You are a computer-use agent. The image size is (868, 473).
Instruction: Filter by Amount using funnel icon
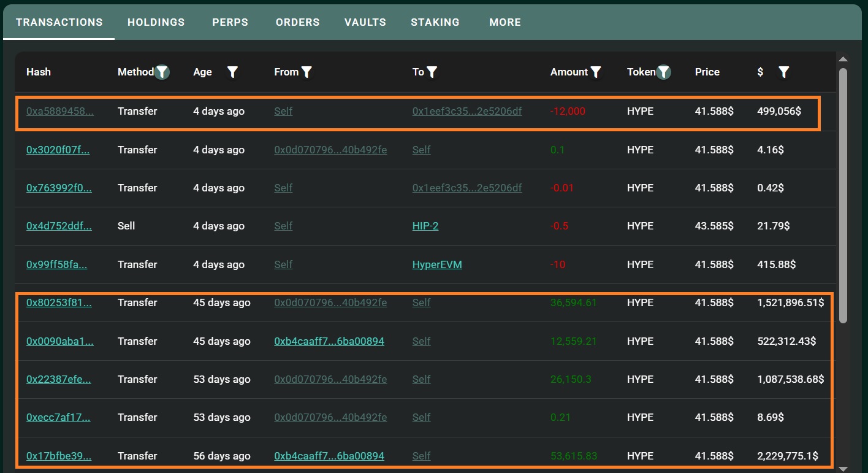coord(595,72)
